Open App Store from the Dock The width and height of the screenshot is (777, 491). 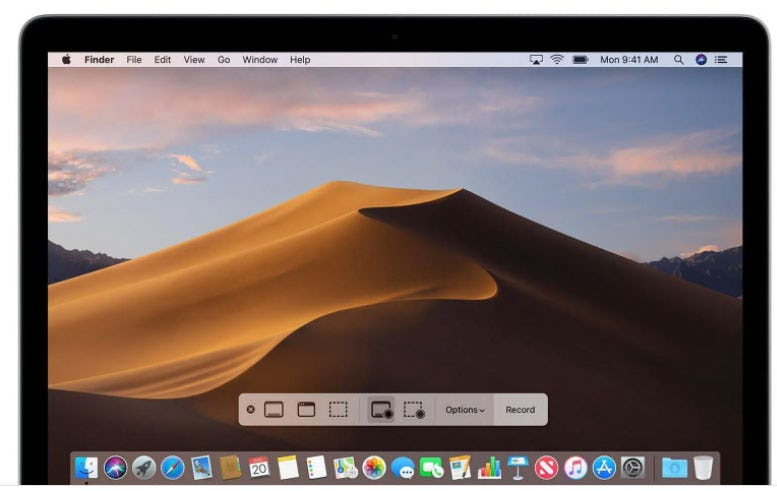point(604,468)
